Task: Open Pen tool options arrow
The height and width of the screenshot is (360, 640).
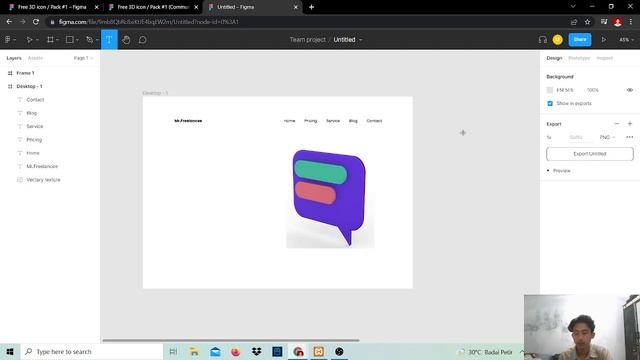Action: pyautogui.click(x=97, y=40)
